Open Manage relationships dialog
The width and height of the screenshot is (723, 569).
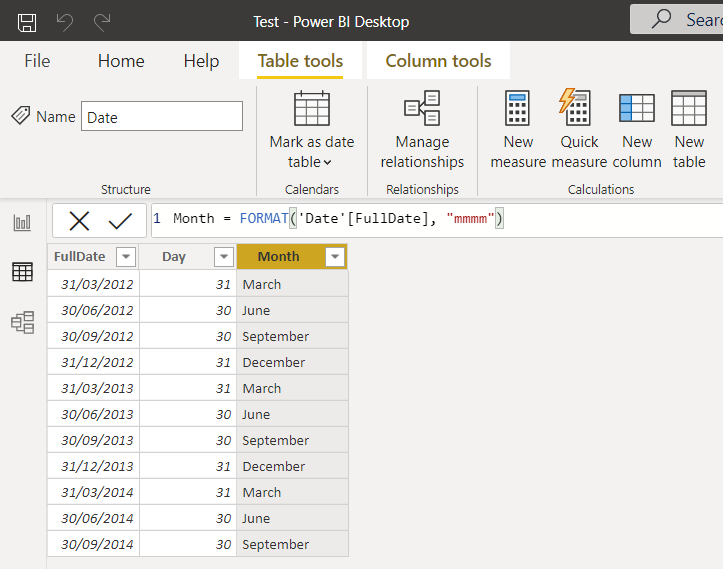pyautogui.click(x=422, y=130)
